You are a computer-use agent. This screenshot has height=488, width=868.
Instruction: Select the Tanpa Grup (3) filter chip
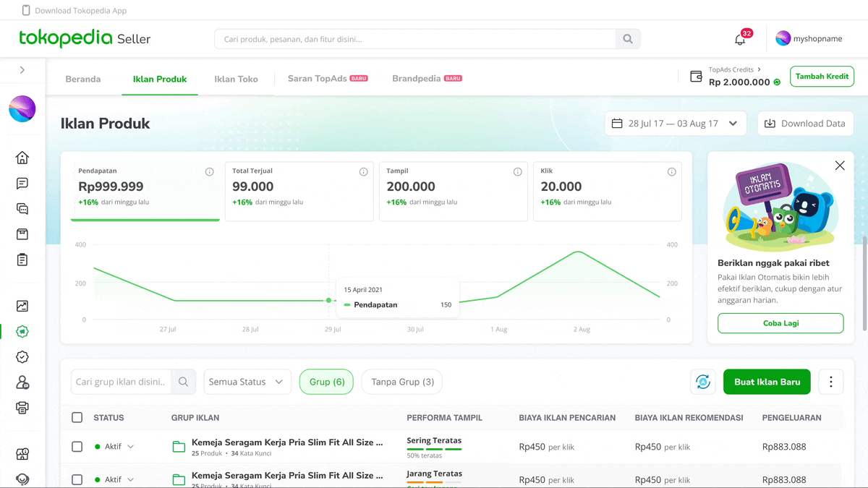click(x=402, y=382)
